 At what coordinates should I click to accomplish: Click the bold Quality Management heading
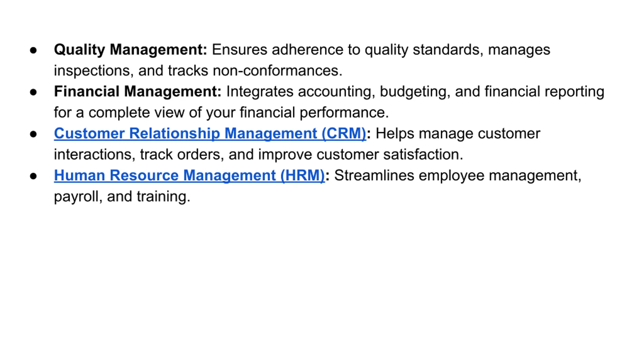(131, 50)
